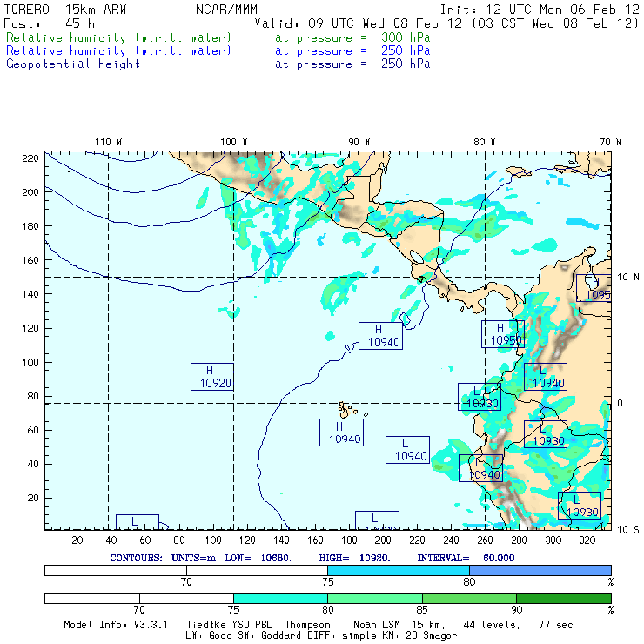This screenshot has height=644, width=644.
Task: Pick the dark green 90% swatch in lower colorbar
Action: 563,599
